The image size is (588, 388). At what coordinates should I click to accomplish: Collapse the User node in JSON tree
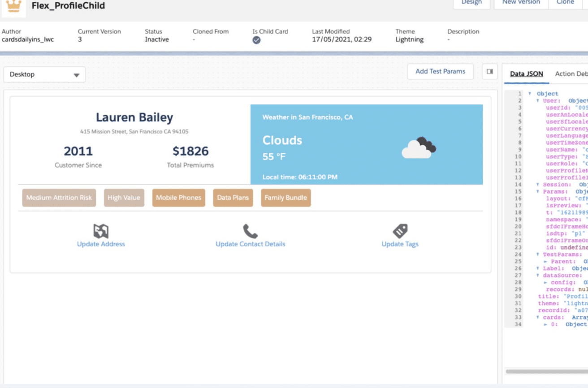pyautogui.click(x=538, y=101)
